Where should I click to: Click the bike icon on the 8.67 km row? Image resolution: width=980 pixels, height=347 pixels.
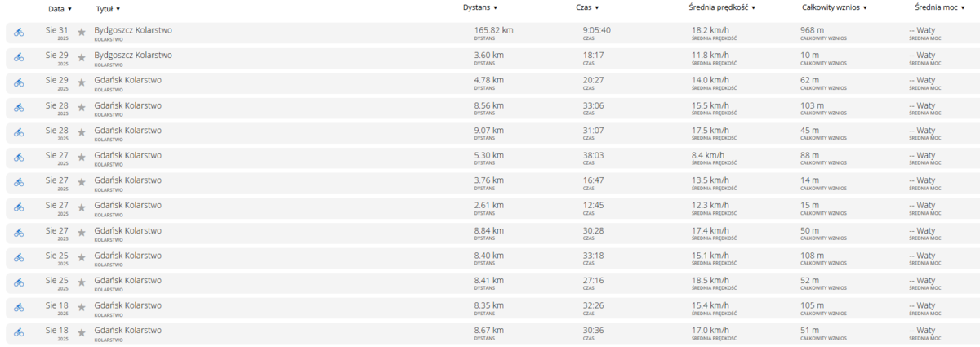[19, 332]
